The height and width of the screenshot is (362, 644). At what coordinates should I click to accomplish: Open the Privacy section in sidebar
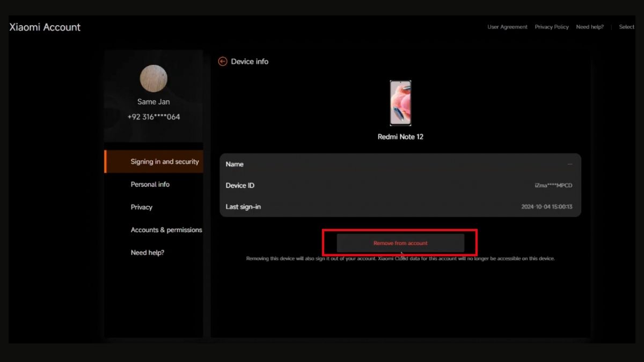point(142,207)
